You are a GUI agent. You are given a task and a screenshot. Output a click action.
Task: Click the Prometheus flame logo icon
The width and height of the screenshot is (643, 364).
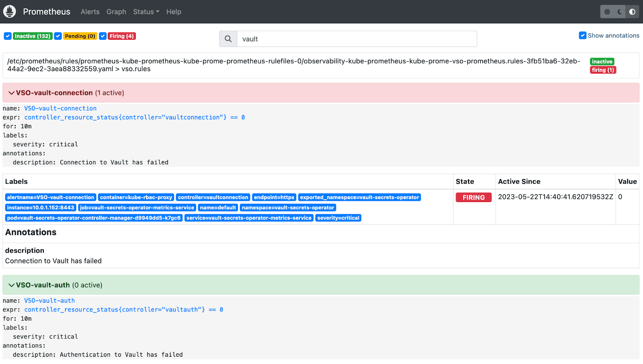[x=10, y=12]
